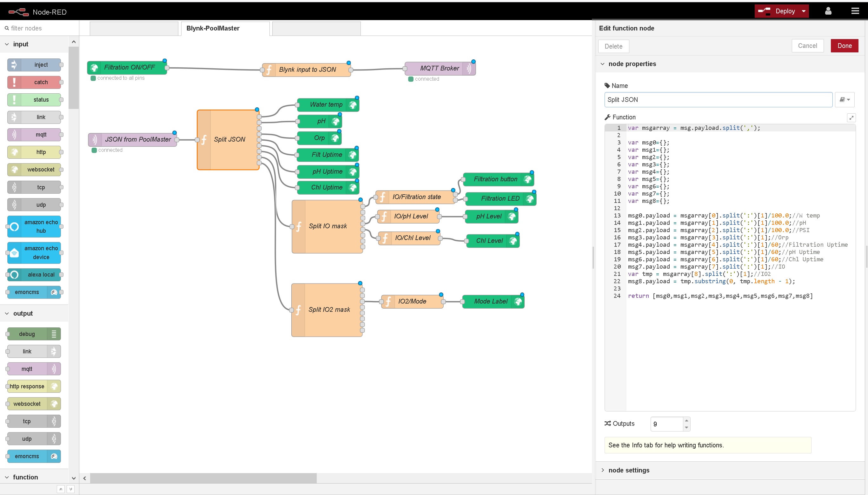Screen dimensions: 868x495
Task: Click the Delete button
Action: (x=613, y=46)
